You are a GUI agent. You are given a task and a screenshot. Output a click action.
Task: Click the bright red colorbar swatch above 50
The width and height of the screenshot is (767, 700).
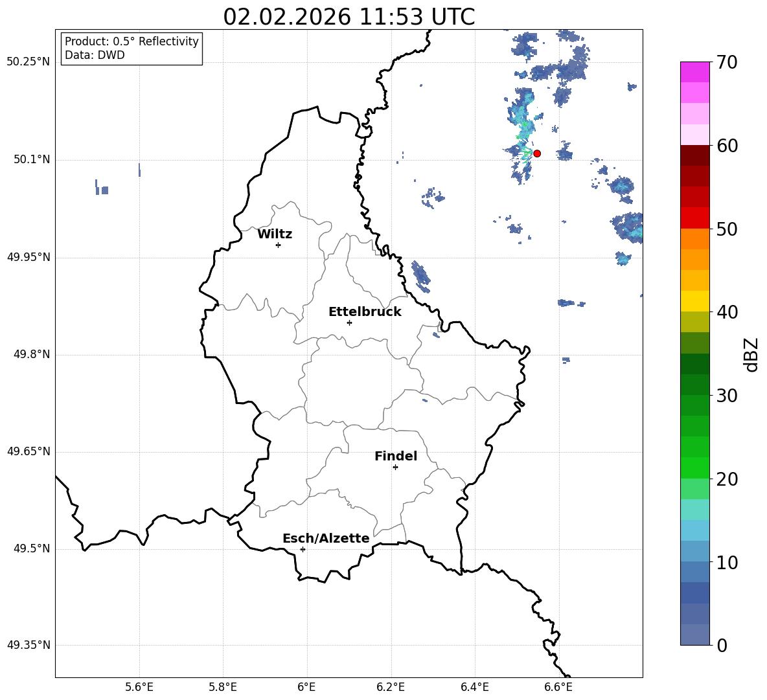point(694,218)
